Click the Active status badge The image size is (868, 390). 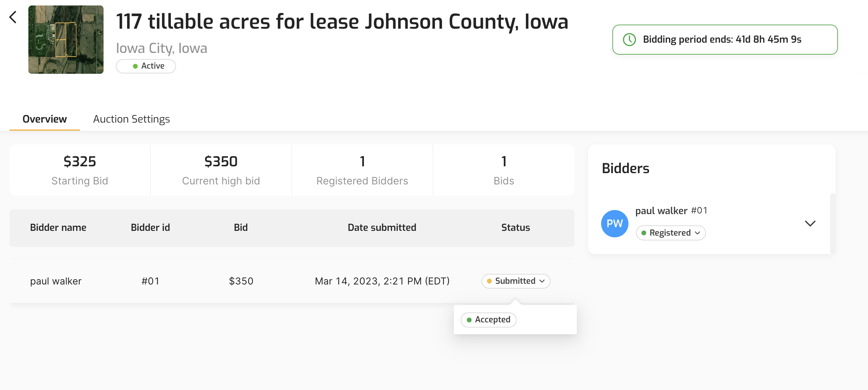(146, 66)
